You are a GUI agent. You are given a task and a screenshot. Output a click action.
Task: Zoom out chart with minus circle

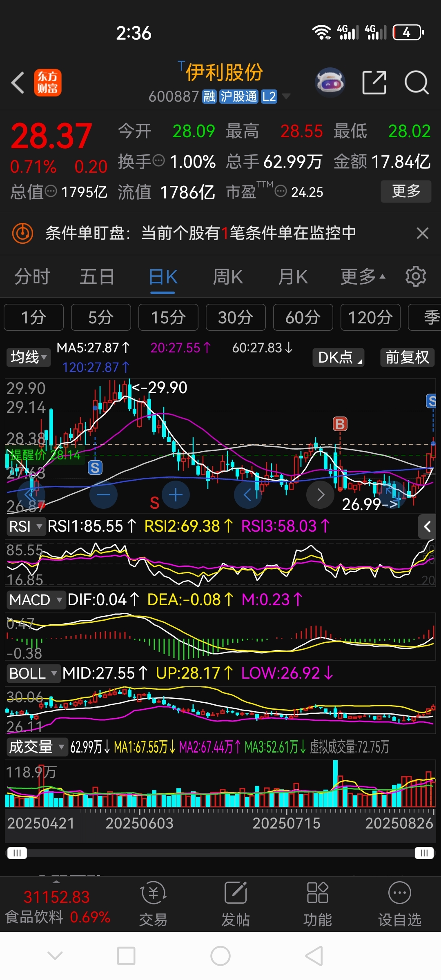[x=103, y=495]
